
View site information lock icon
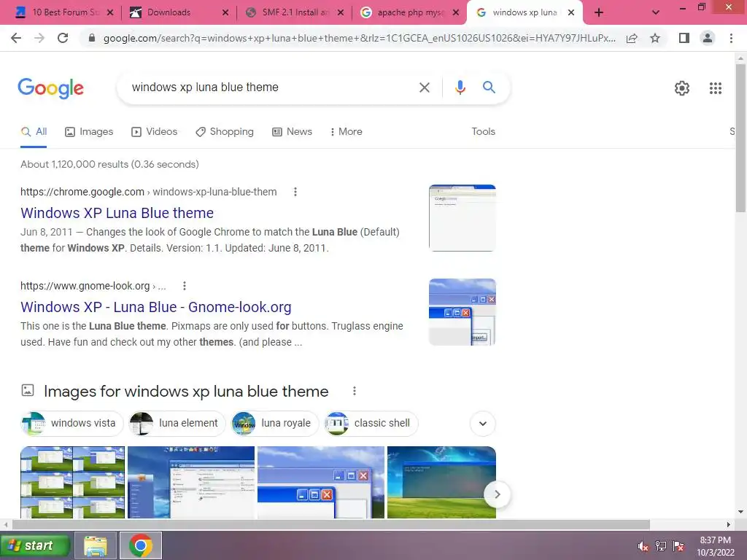coord(92,38)
